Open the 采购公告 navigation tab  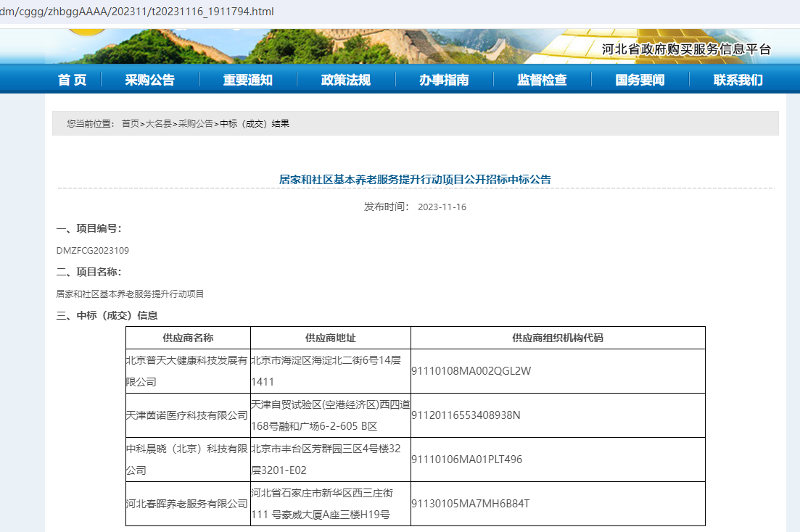point(149,80)
